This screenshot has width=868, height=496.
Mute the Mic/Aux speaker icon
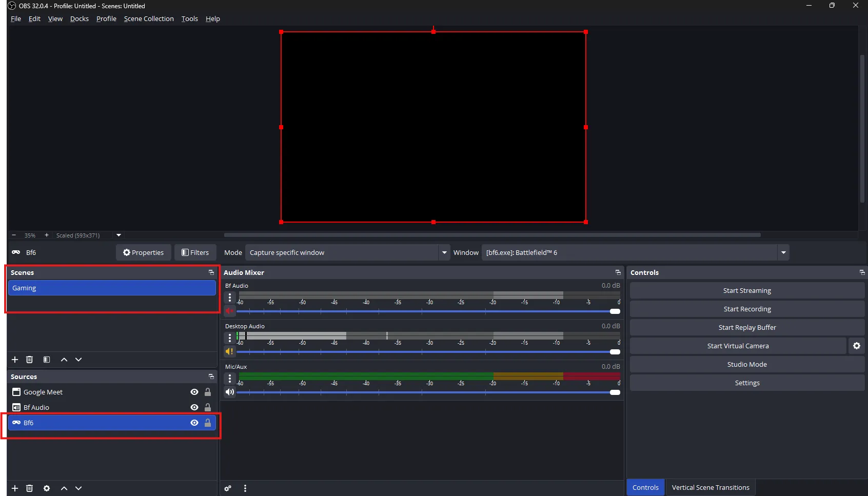230,392
